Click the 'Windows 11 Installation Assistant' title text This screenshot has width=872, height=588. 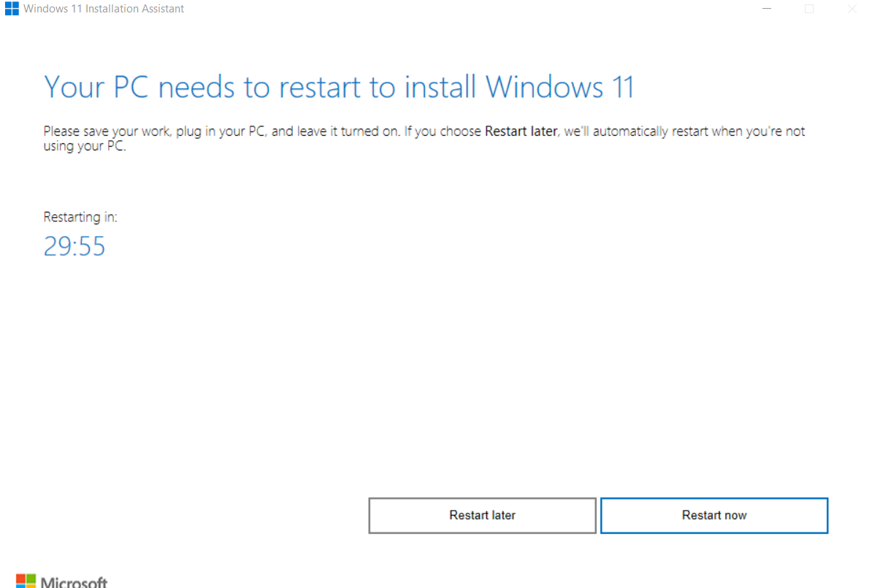[104, 8]
